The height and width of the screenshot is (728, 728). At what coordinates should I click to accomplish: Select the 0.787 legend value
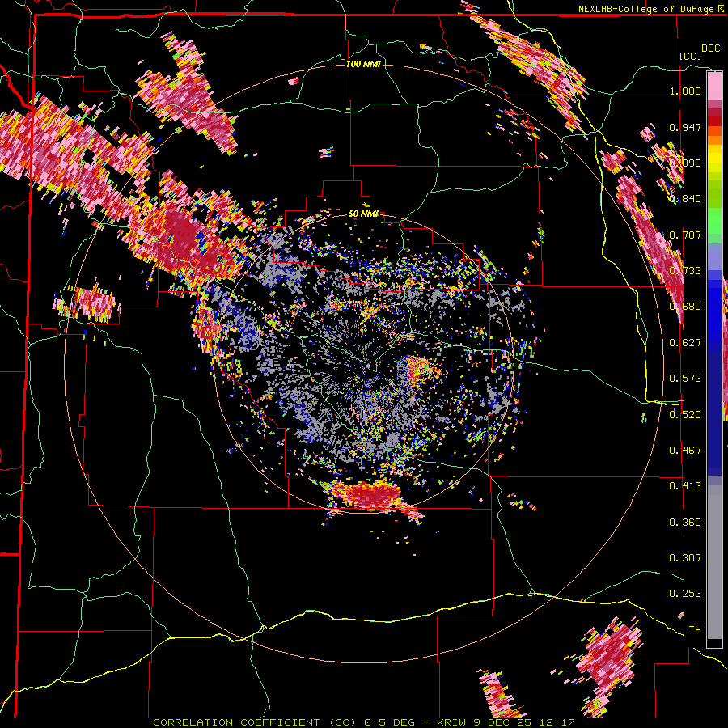click(685, 235)
